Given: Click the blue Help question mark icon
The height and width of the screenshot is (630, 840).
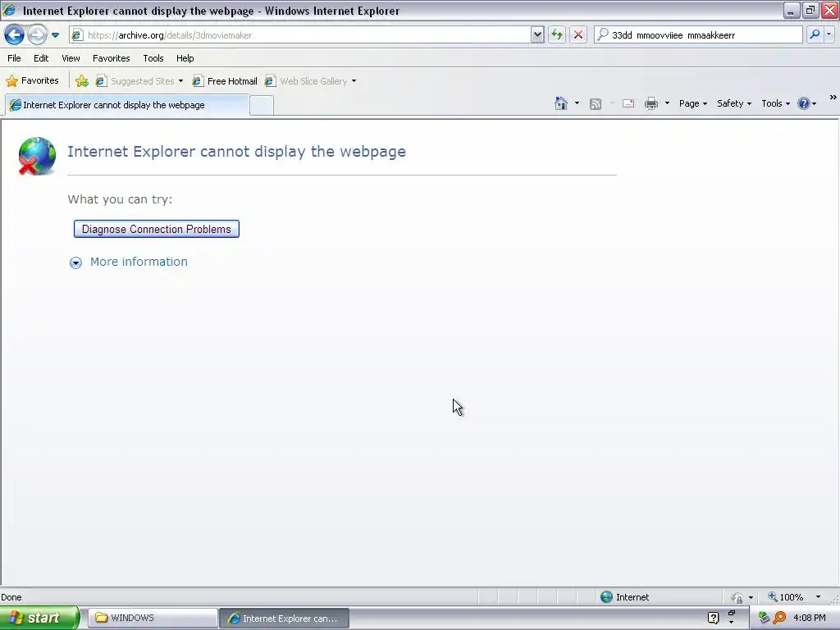Looking at the screenshot, I should click(804, 103).
